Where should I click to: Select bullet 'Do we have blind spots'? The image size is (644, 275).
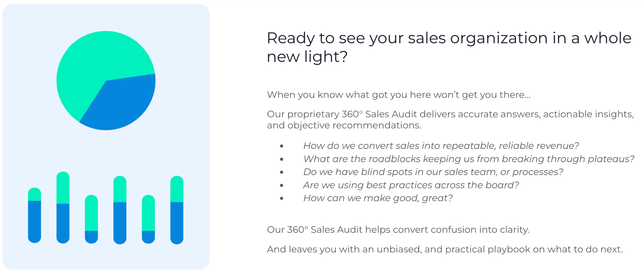click(433, 172)
